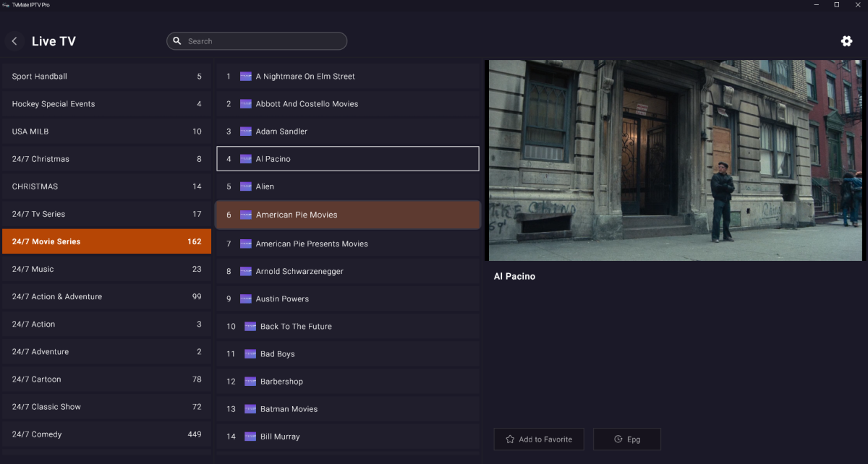Click the Al Pacino video preview
Image resolution: width=868 pixels, height=464 pixels.
point(676,160)
